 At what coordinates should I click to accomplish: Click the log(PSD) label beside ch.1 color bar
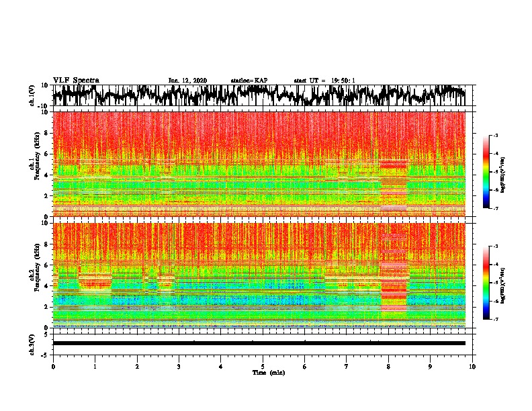(x=503, y=175)
